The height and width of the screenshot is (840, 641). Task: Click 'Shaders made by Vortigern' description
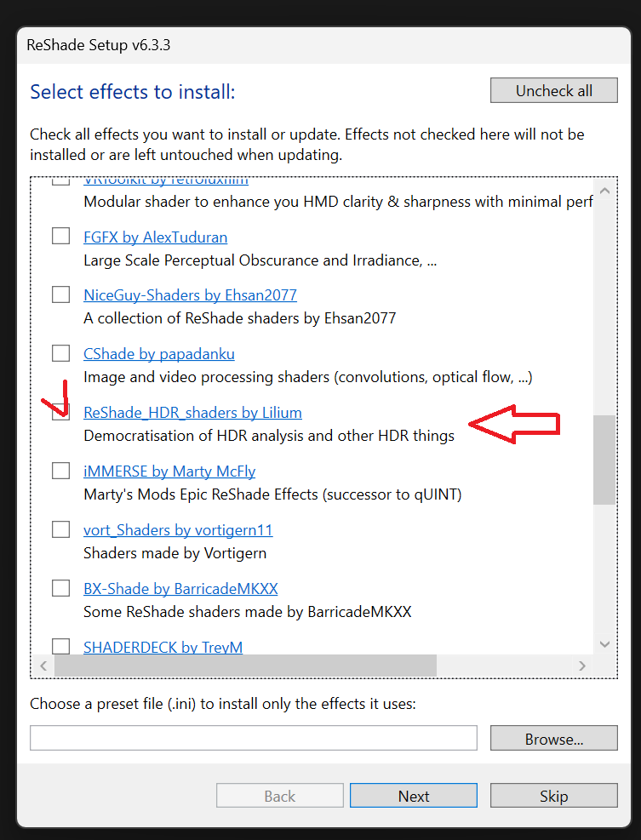(x=175, y=553)
